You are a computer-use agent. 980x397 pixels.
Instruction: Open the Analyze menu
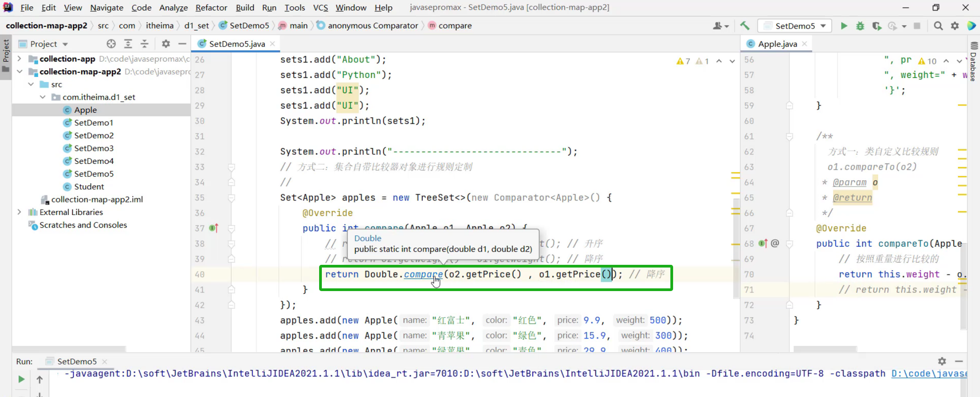coord(173,8)
